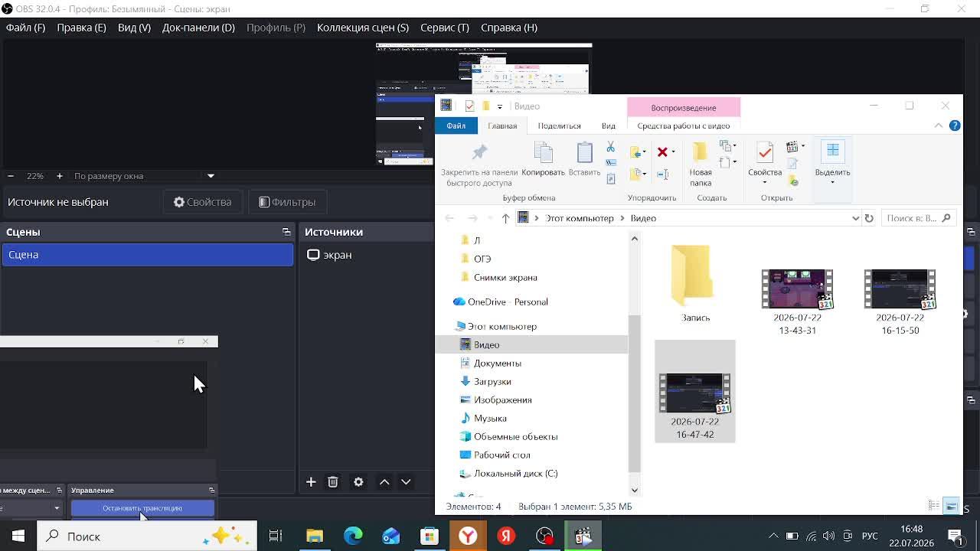Viewport: 980px width, 551px height.
Task: Open Загрузки in navigation tree
Action: (492, 381)
